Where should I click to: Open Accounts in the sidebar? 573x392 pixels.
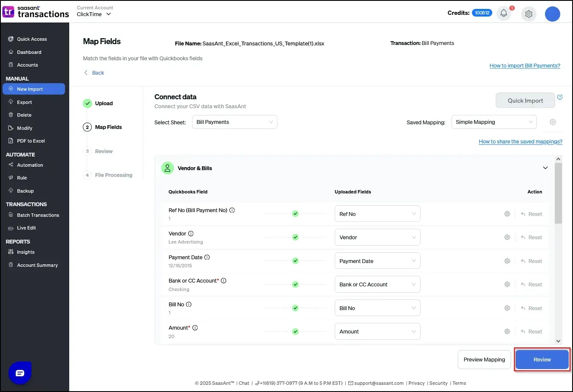coord(28,65)
